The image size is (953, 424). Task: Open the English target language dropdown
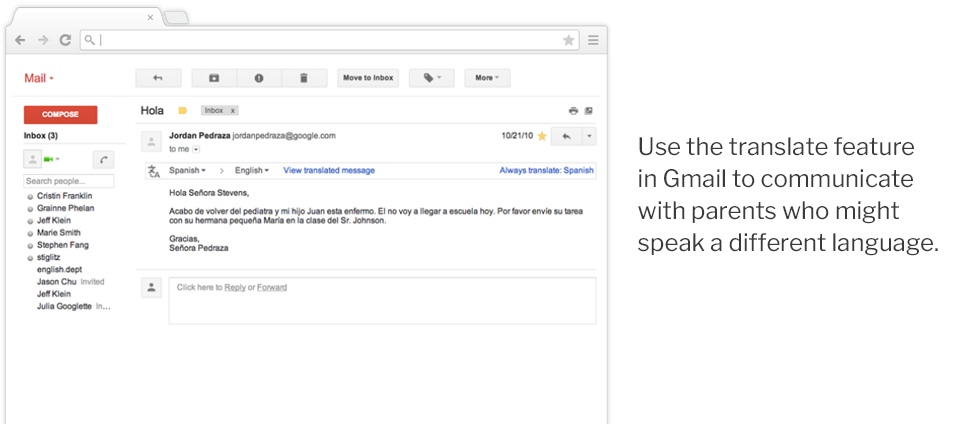tap(252, 171)
